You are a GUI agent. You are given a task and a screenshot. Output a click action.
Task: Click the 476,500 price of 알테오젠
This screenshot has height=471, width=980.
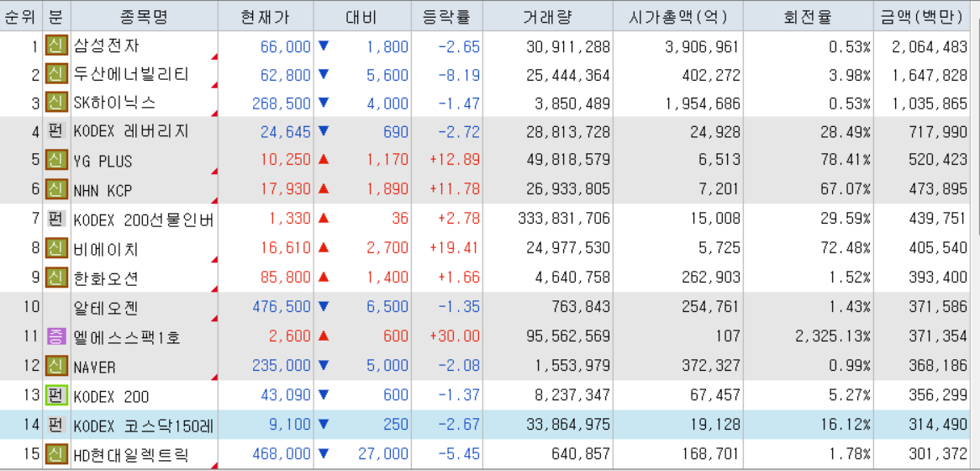click(281, 306)
